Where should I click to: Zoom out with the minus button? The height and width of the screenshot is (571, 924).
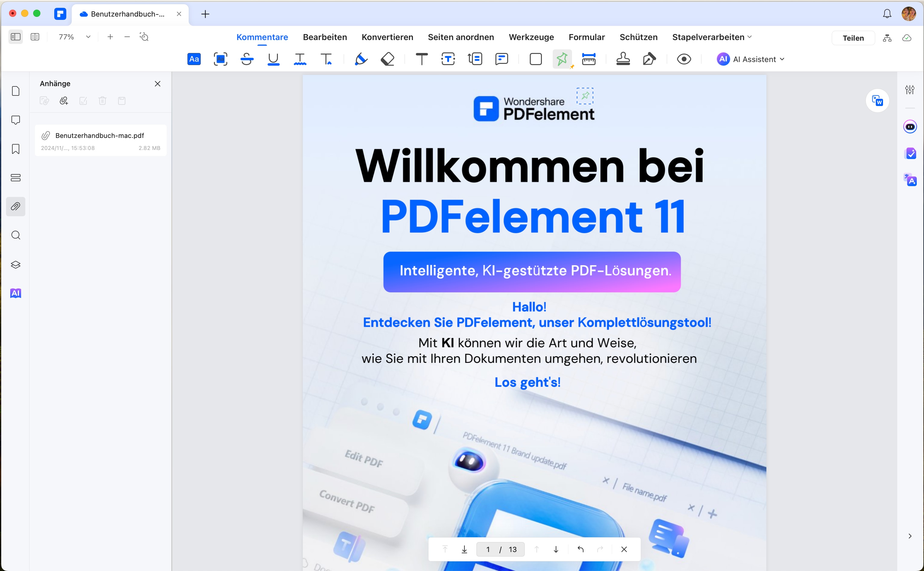coord(127,37)
